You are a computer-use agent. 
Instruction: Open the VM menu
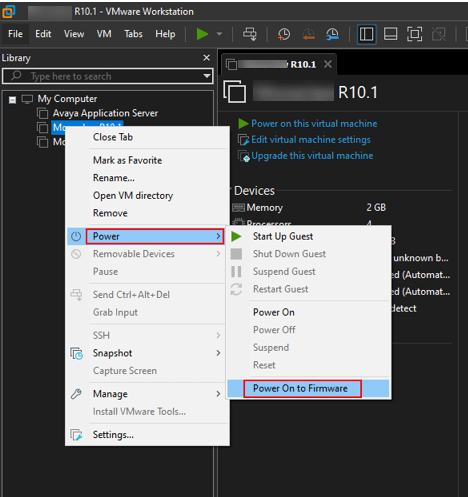(104, 34)
